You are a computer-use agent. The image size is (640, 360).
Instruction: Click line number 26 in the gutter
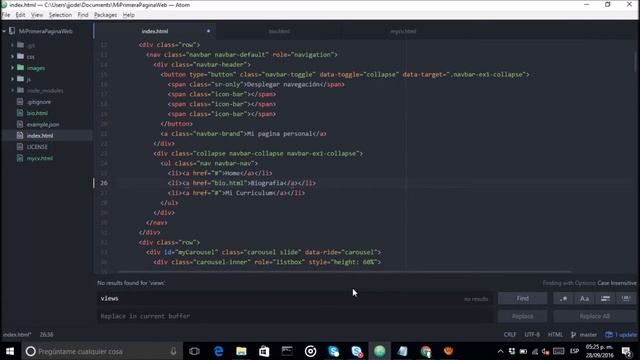pyautogui.click(x=104, y=183)
